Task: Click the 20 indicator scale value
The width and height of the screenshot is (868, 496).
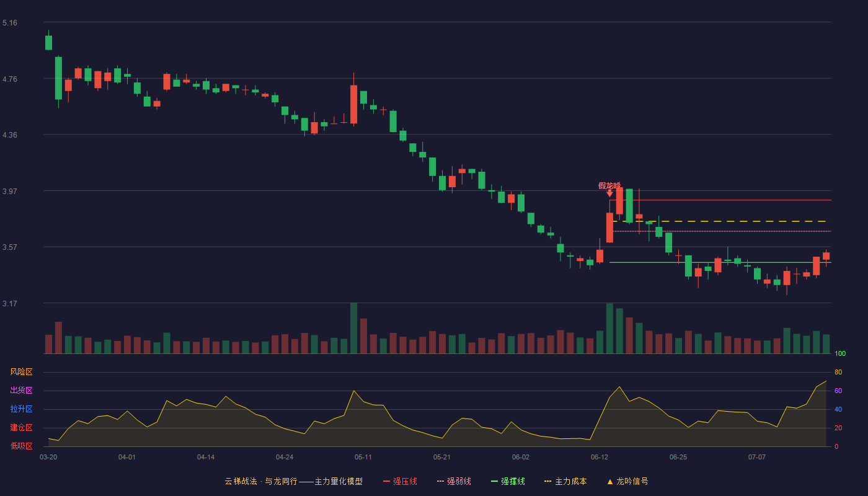Action: click(x=838, y=428)
